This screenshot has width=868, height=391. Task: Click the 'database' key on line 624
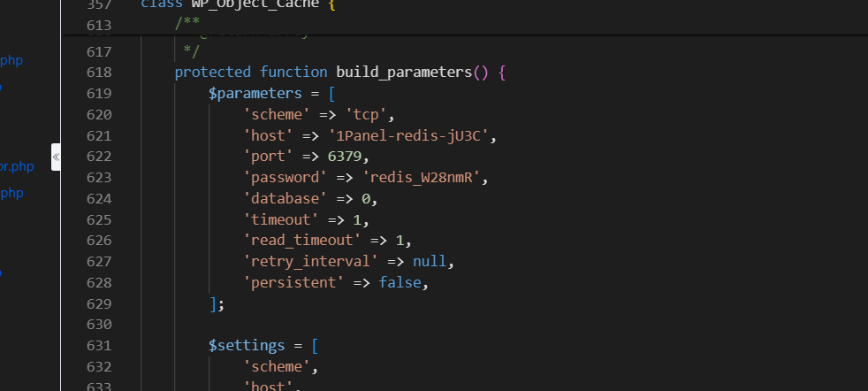(x=286, y=199)
